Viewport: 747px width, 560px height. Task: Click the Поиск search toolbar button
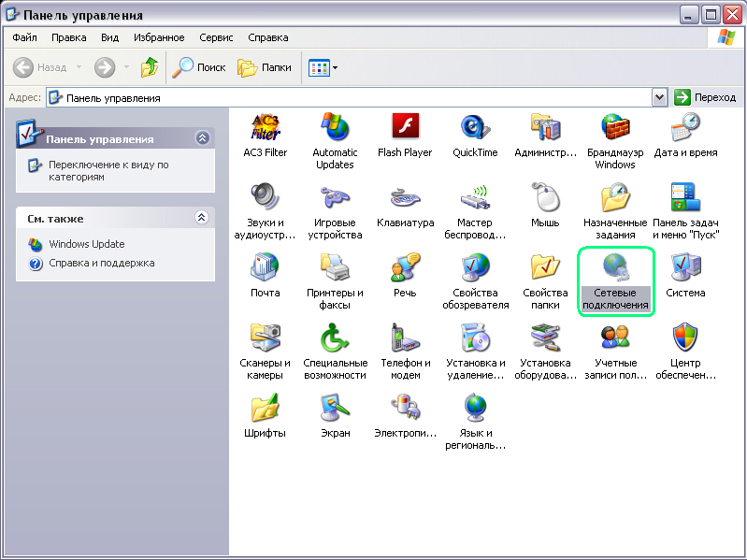(x=200, y=67)
